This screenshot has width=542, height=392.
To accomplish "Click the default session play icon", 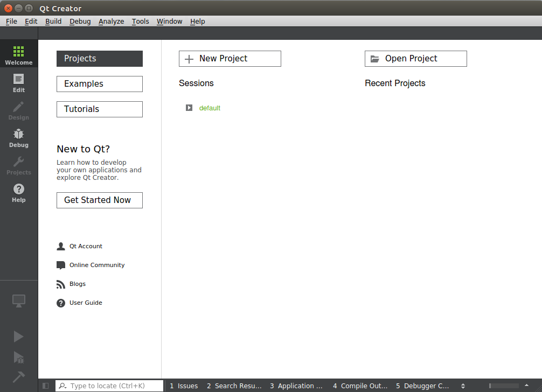I will [x=189, y=108].
